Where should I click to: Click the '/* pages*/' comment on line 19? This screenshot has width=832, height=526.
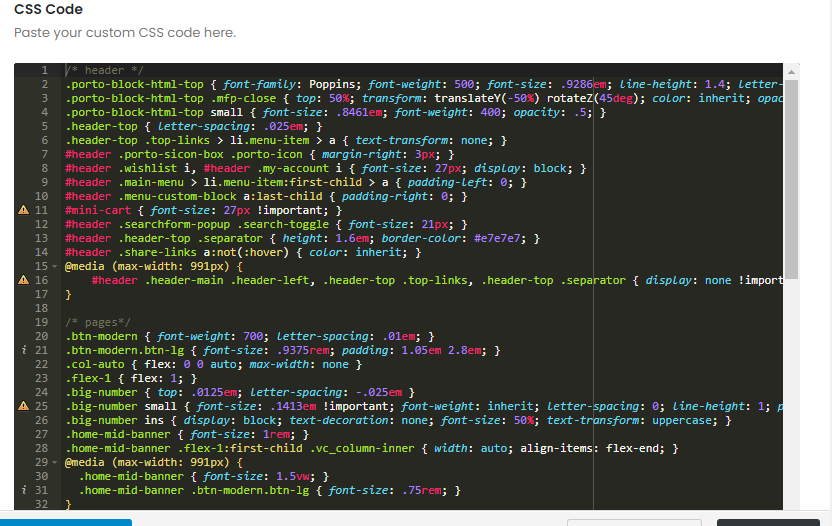point(98,322)
